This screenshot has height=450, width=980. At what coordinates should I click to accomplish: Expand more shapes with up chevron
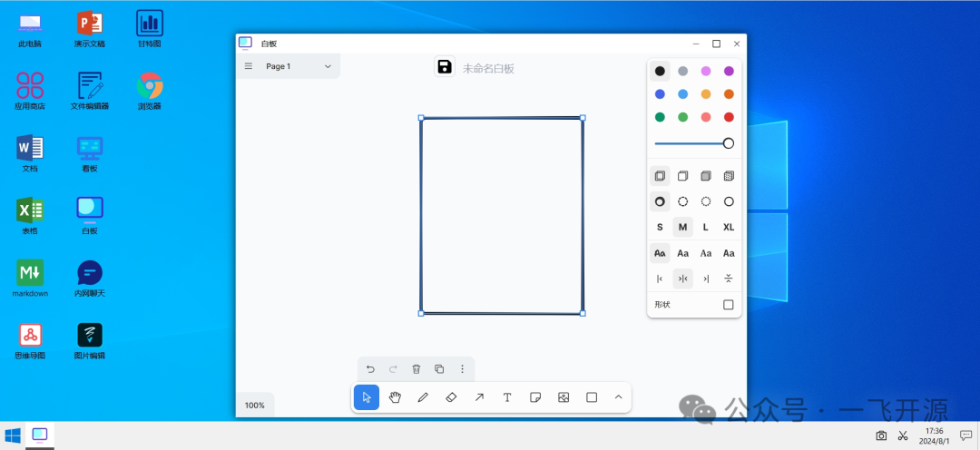coord(619,397)
